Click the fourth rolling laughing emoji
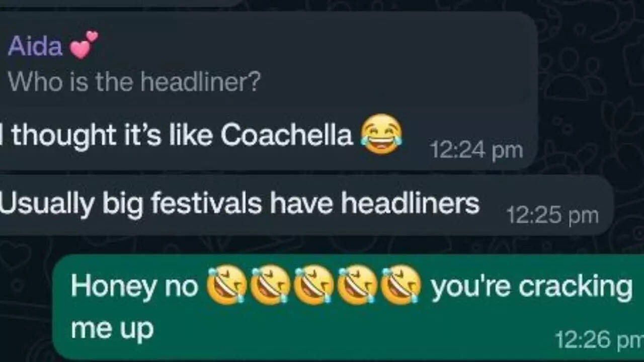The width and height of the screenshot is (644, 362). pos(357,285)
